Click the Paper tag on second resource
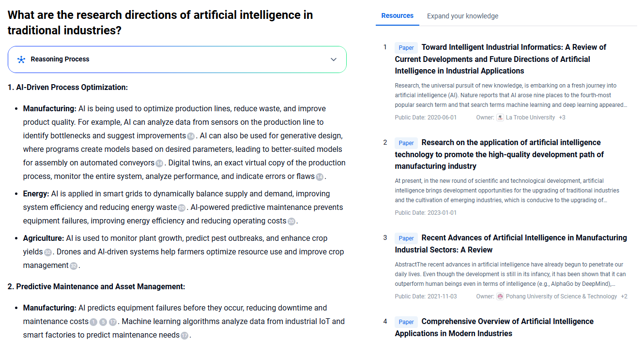This screenshot has width=644, height=340. pyautogui.click(x=406, y=143)
